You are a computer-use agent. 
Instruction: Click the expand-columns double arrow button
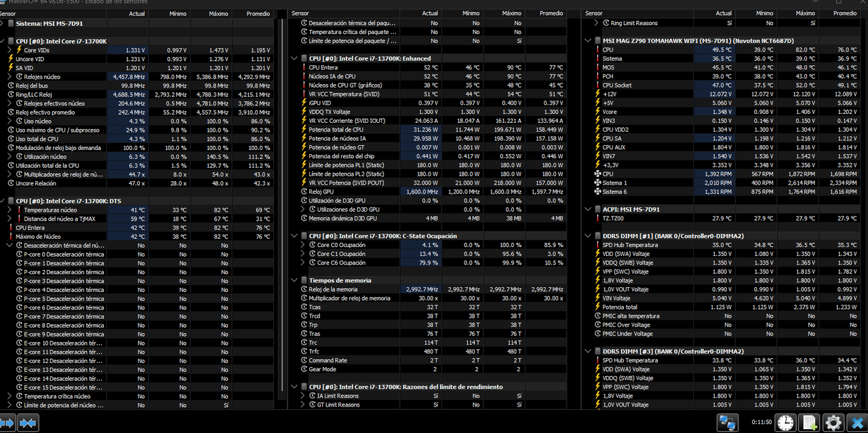(7, 423)
